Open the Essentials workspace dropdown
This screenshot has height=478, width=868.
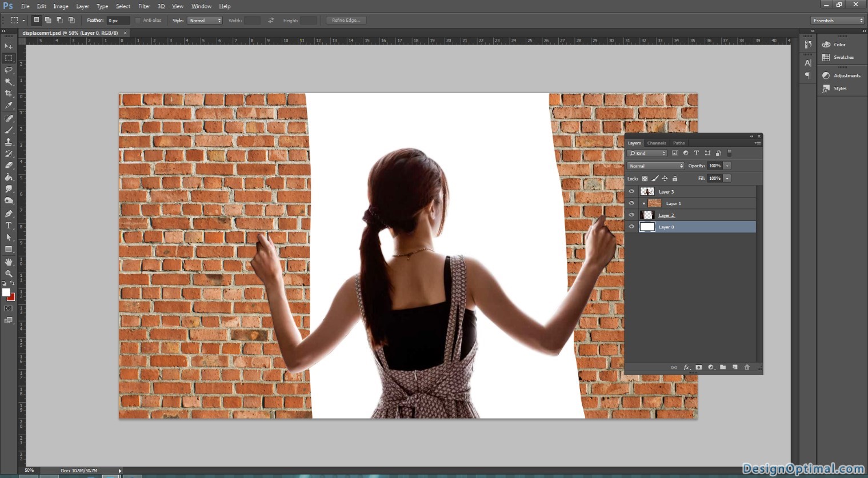[838, 21]
